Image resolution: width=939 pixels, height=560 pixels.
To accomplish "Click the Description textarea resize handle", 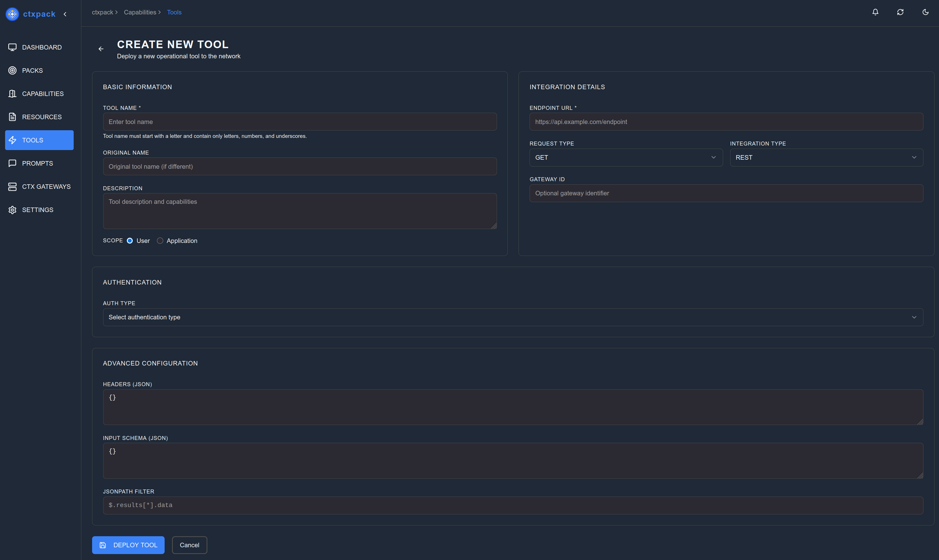I will (x=494, y=226).
